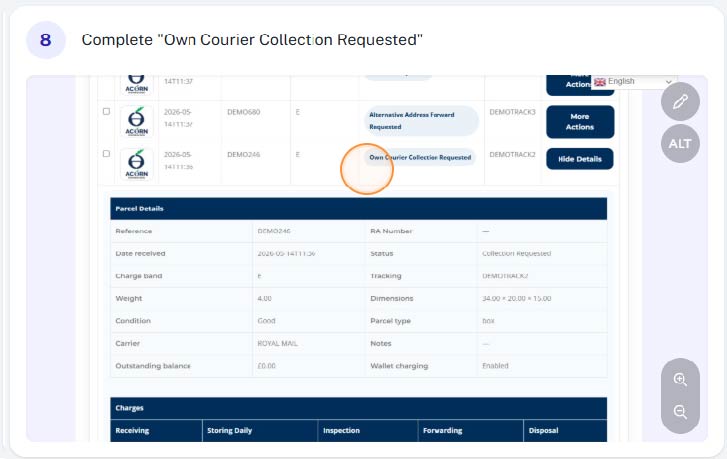Click the weight value 4.00
Image resolution: width=727 pixels, height=459 pixels.
coord(264,299)
